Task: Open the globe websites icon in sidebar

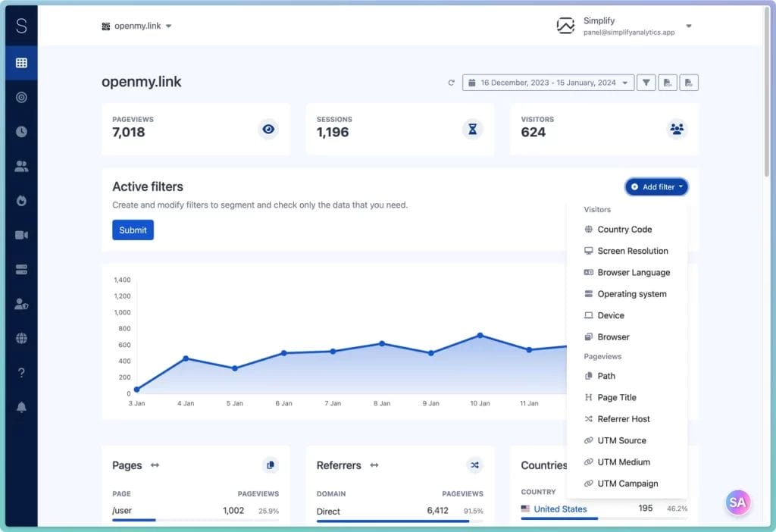Action: [x=20, y=337]
